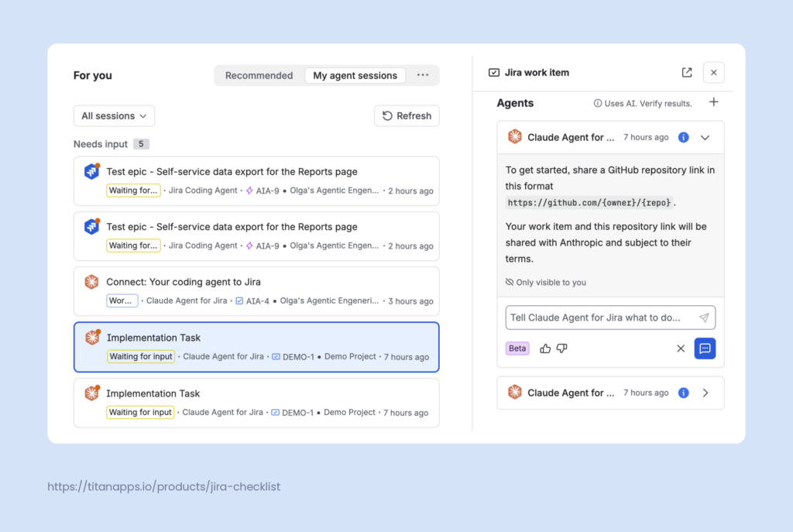This screenshot has width=793, height=532.
Task: Click the Jira Coding Agent icon on the second Test epic card
Action: [x=91, y=226]
